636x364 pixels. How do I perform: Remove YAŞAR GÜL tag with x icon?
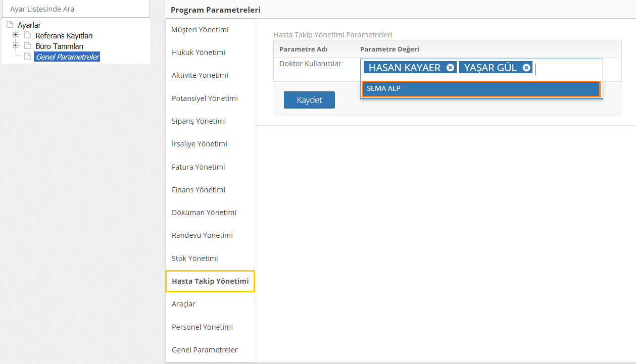click(x=526, y=68)
